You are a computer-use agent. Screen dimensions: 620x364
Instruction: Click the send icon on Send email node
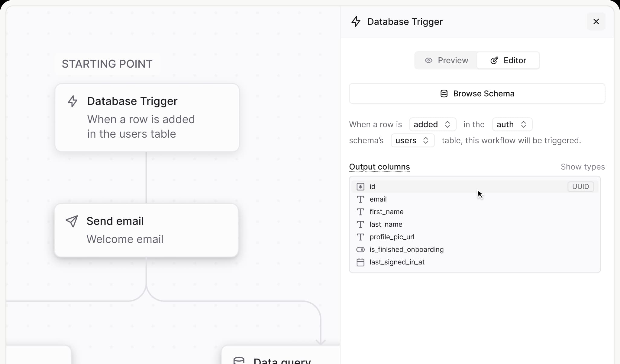tap(72, 221)
